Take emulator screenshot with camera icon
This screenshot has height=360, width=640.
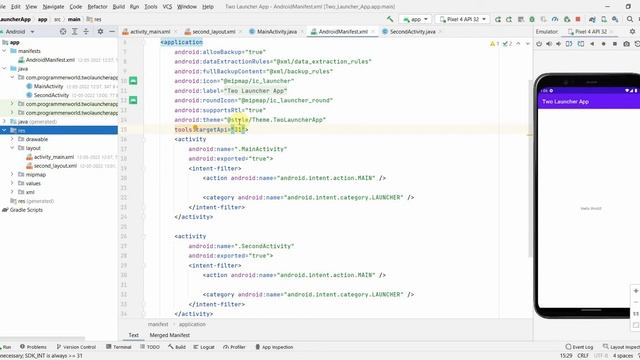pyautogui.click(x=627, y=44)
